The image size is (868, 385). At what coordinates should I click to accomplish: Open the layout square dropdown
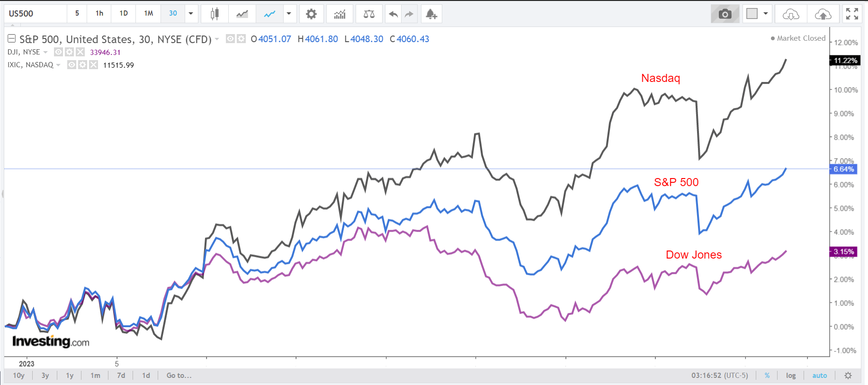pyautogui.click(x=757, y=14)
